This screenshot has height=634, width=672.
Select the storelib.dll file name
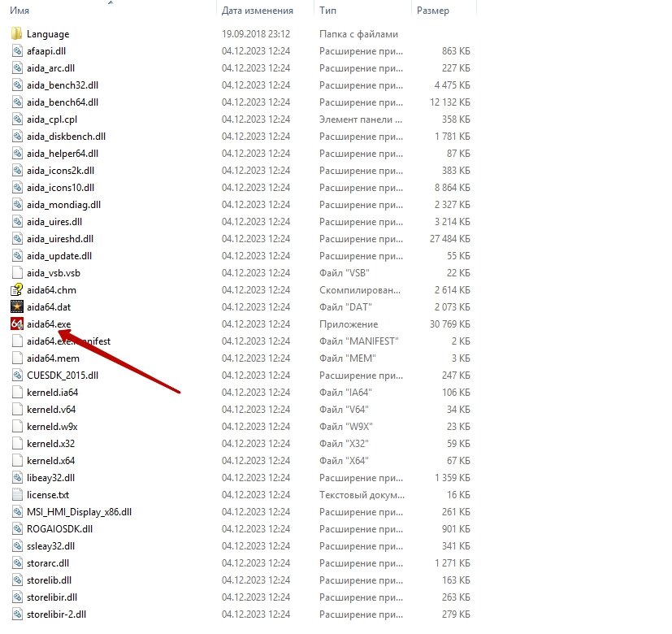coord(49,580)
